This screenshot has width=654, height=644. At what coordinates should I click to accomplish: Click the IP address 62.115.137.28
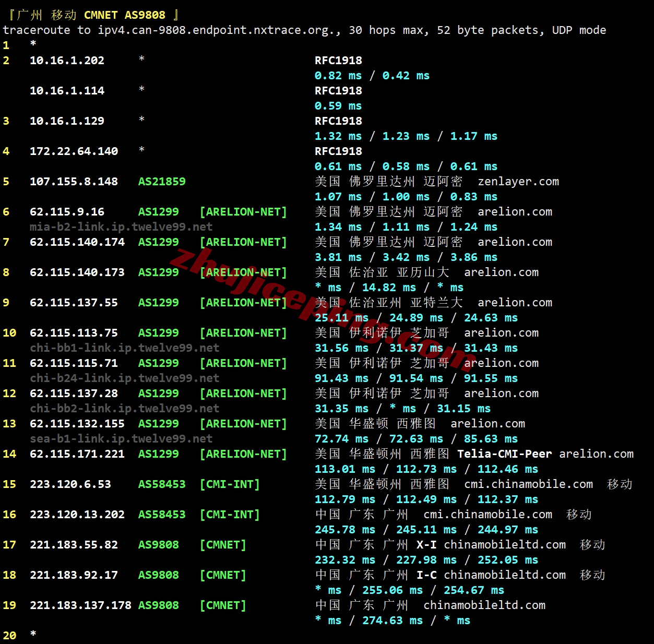(x=74, y=393)
